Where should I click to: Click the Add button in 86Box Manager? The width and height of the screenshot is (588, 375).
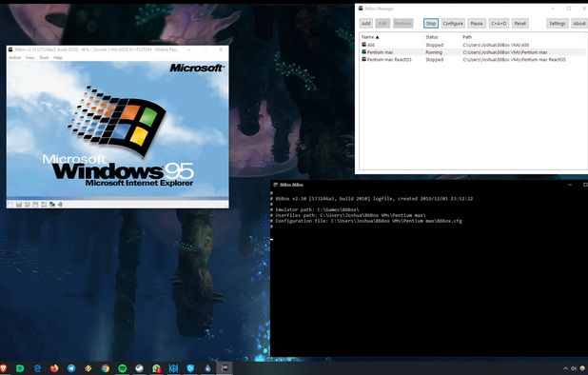coord(365,23)
